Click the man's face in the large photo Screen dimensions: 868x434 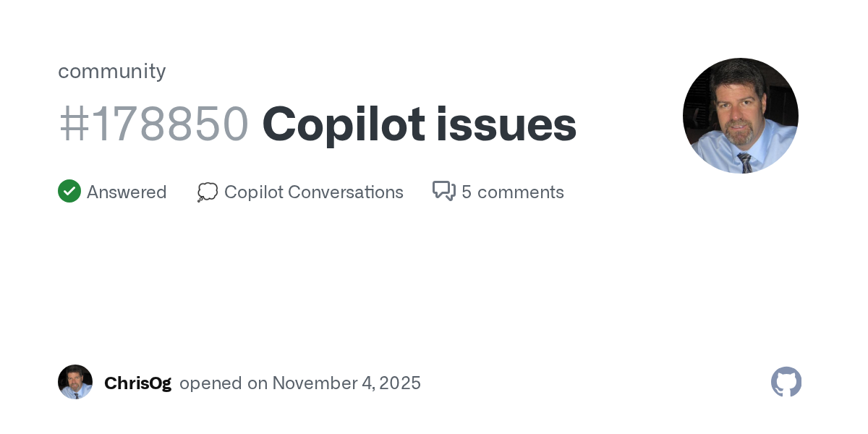(x=738, y=109)
